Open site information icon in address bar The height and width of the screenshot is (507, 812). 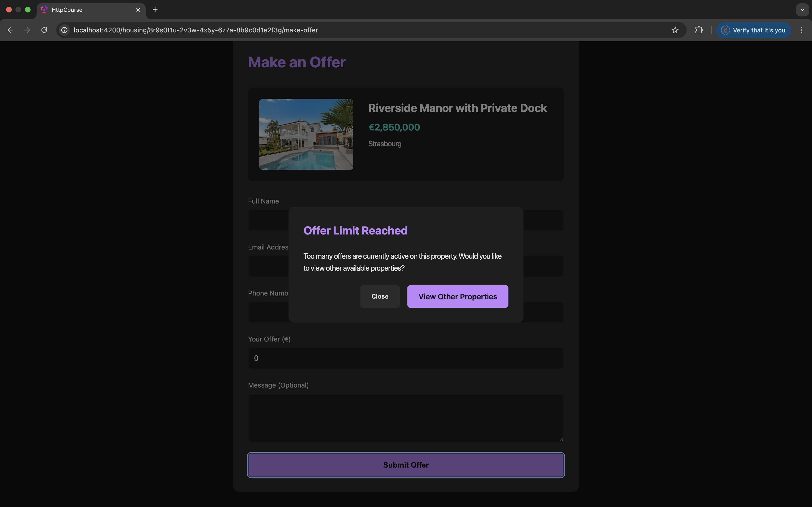point(64,30)
